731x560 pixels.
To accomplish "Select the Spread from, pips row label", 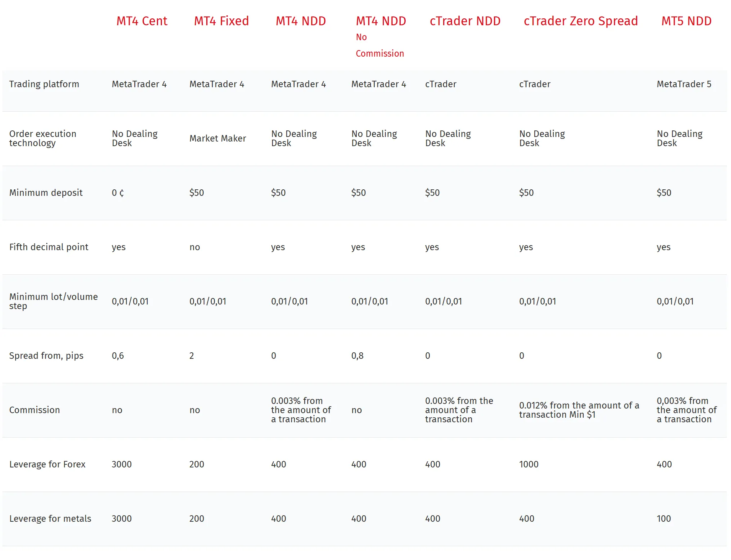I will (46, 356).
